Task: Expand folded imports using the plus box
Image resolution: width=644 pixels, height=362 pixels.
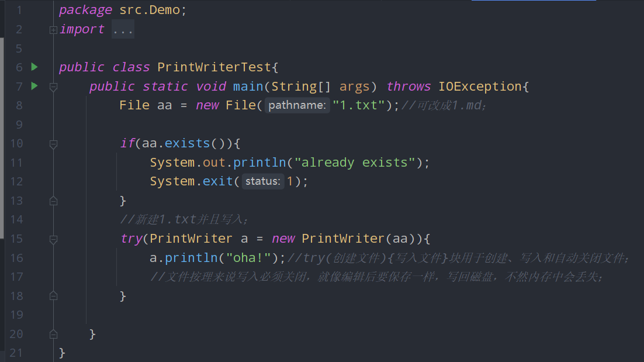Action: (x=53, y=29)
